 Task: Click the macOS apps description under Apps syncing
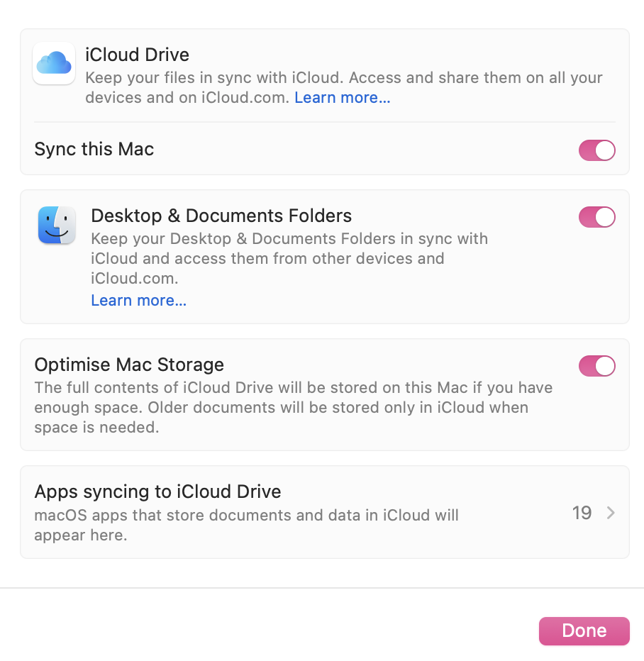[x=246, y=525]
